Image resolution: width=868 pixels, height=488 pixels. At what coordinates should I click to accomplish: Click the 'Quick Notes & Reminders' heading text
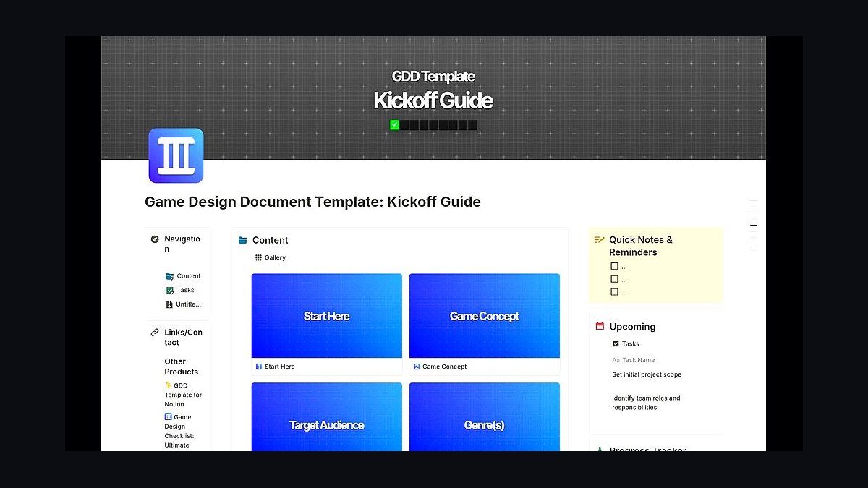click(x=641, y=246)
